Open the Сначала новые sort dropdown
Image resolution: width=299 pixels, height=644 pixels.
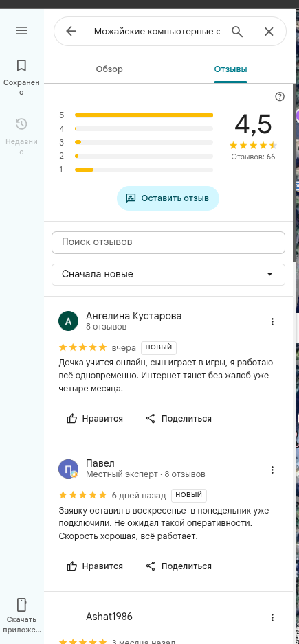tap(168, 274)
